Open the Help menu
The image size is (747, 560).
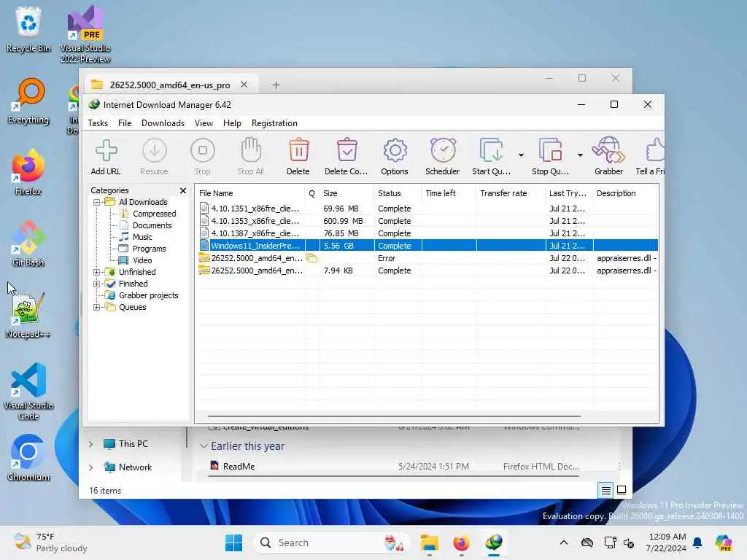[232, 123]
